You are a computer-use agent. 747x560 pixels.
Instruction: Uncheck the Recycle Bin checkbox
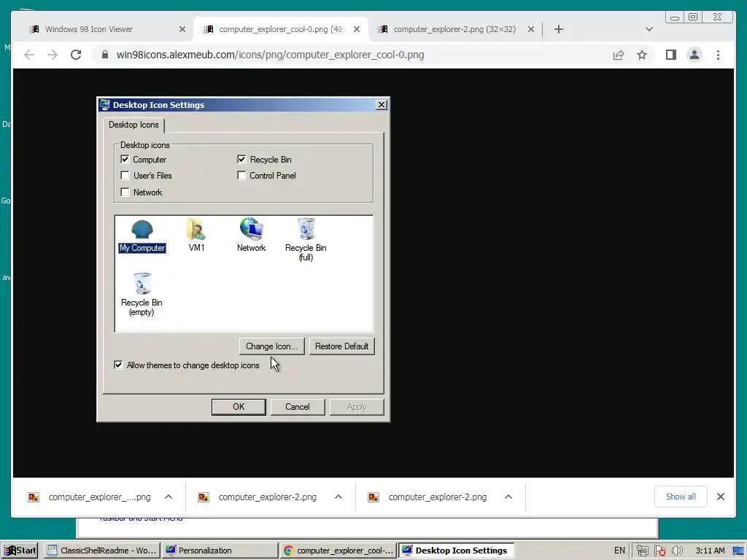tap(241, 159)
